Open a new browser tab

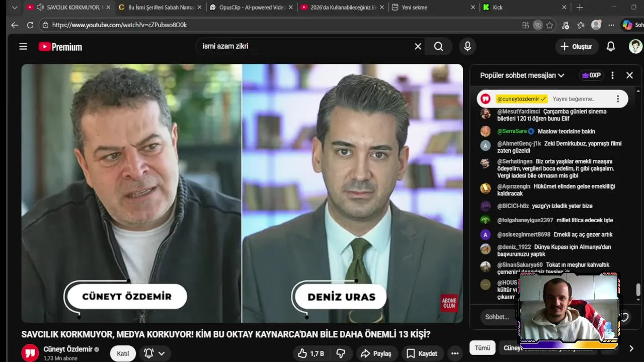coord(580,8)
